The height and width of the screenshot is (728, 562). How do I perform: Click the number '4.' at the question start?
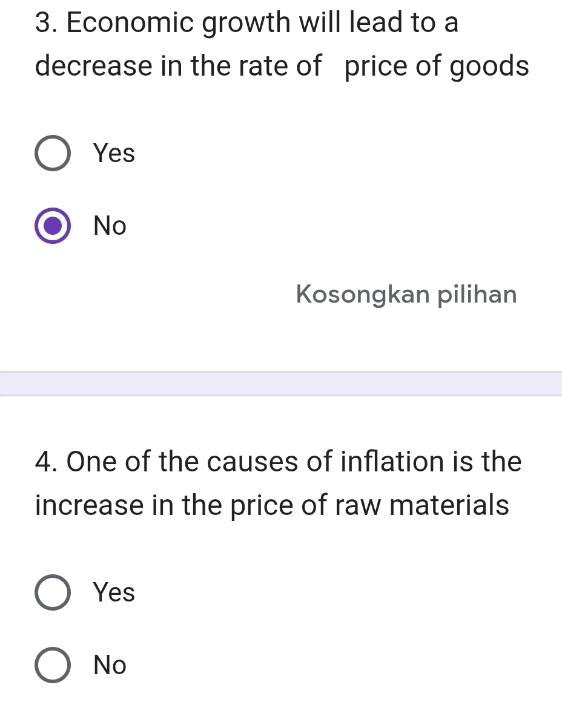47,462
